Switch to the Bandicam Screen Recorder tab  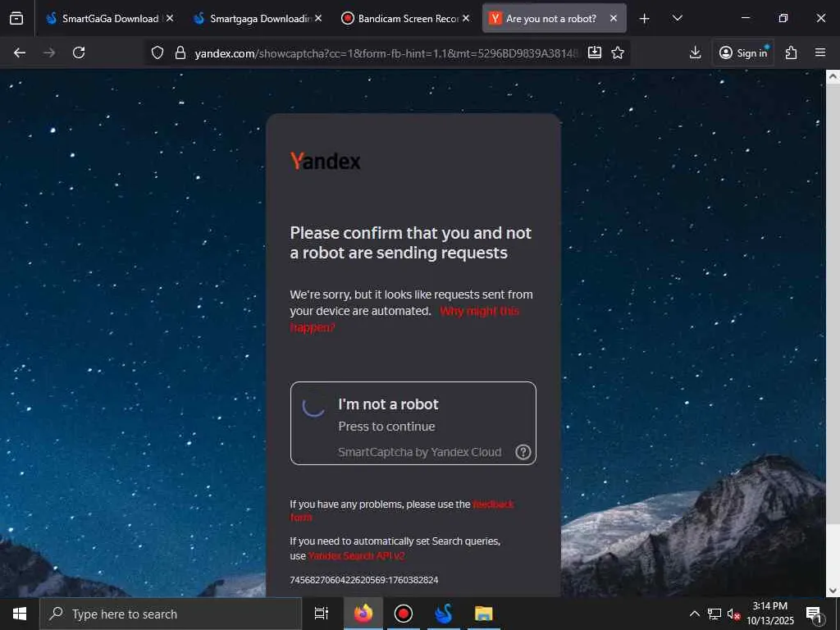(406, 18)
